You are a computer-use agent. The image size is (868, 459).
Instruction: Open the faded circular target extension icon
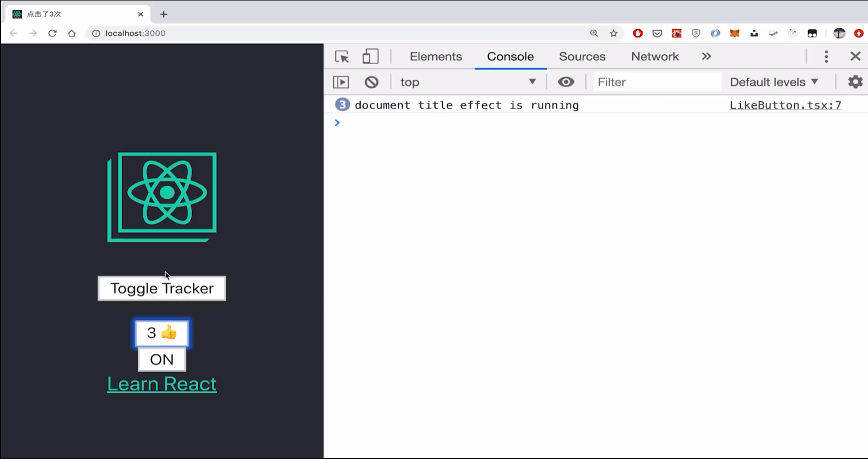793,33
